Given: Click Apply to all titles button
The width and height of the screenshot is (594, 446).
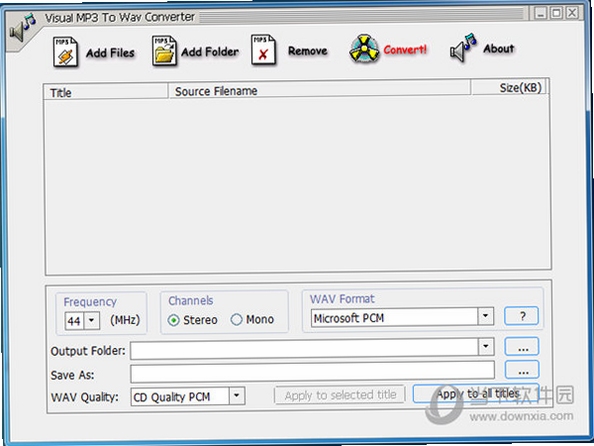Looking at the screenshot, I should tap(476, 394).
